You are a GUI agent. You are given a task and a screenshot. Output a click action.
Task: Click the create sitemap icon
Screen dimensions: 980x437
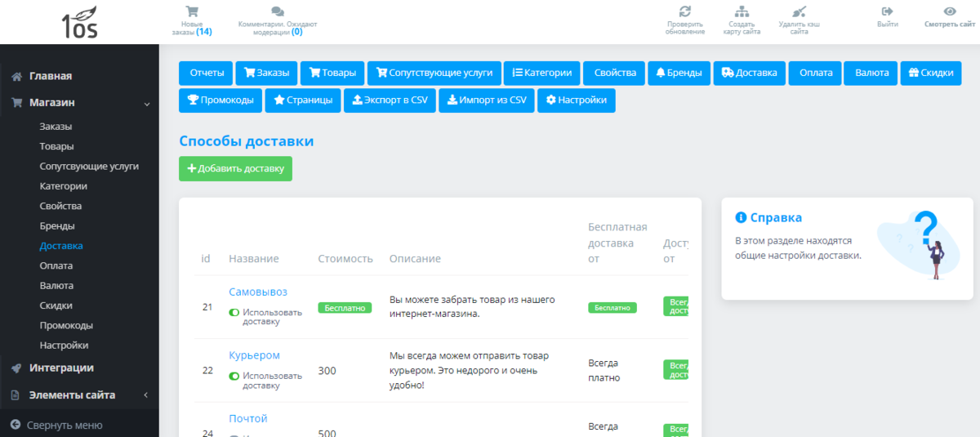(x=742, y=12)
